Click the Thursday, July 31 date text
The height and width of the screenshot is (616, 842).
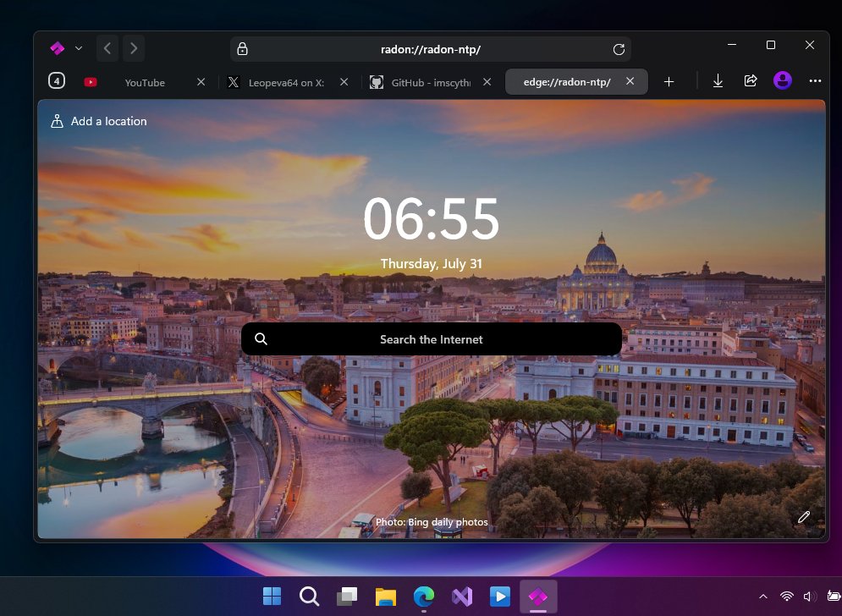pos(432,264)
